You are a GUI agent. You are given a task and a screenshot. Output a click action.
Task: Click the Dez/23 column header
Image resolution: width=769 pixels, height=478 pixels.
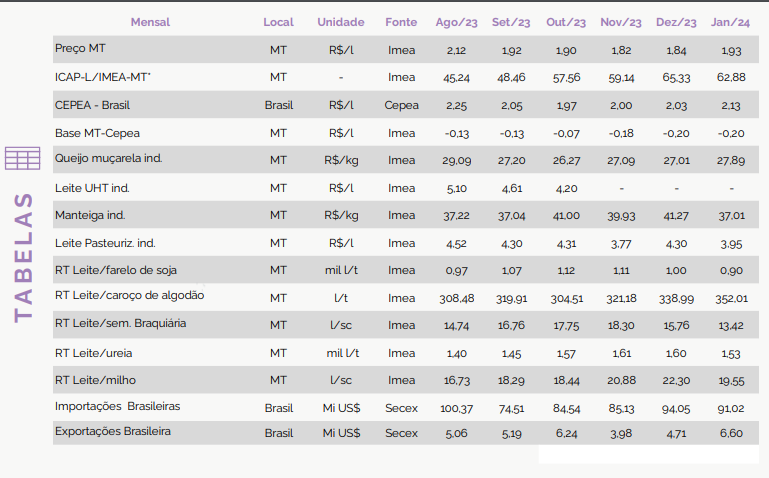point(676,23)
